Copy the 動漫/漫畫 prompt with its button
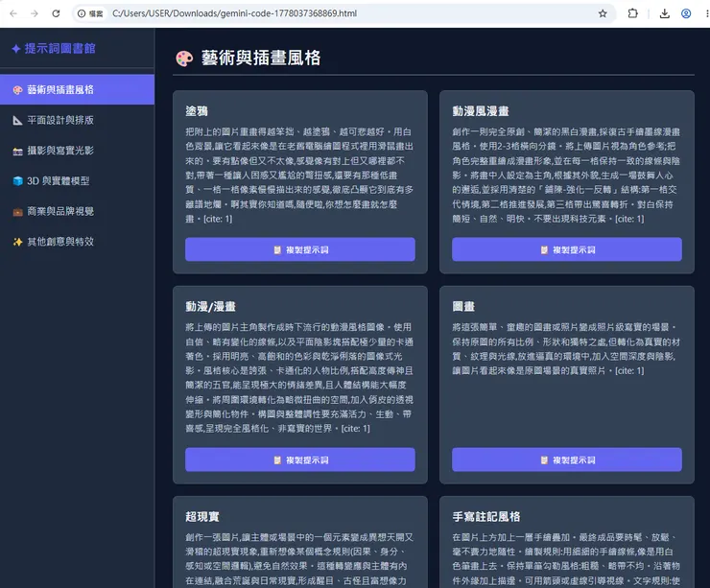Viewport: 710px width, 588px height. (x=299, y=459)
